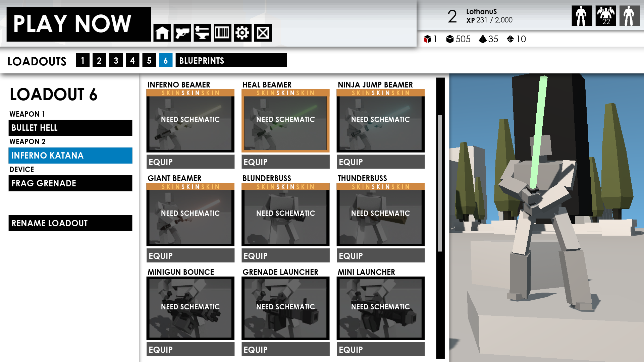Open the barcode inventory icon

pos(222,33)
